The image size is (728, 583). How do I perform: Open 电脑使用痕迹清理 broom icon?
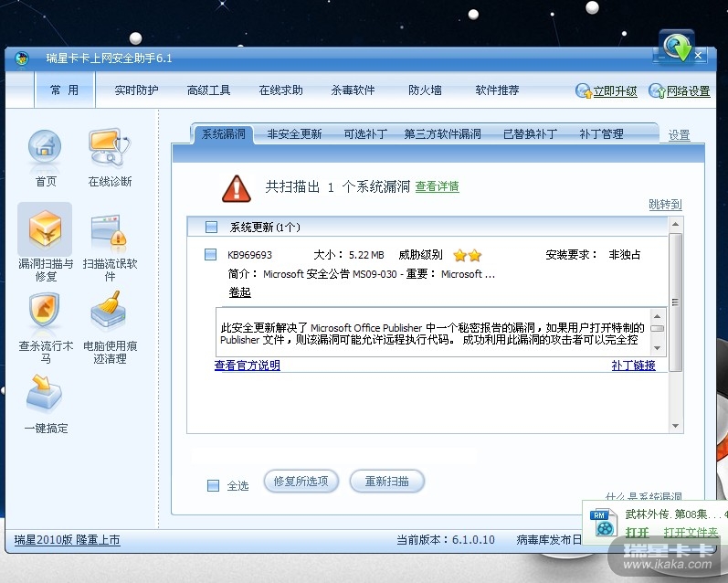pyautogui.click(x=109, y=310)
